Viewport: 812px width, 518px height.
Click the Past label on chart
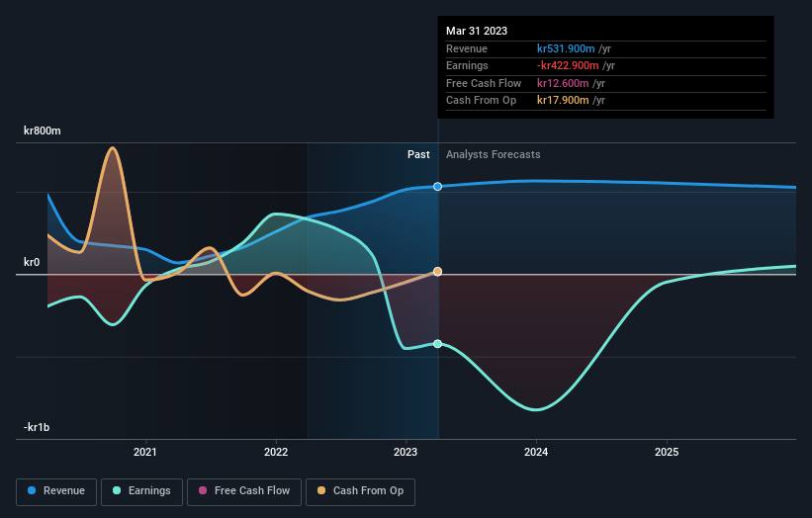click(418, 154)
